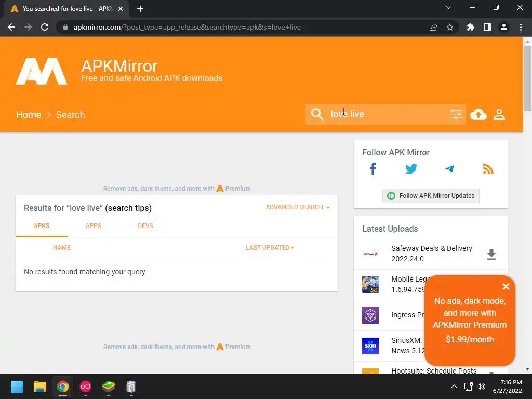The image size is (532, 399).
Task: Click the taskbar clock and date
Action: coord(508,387)
